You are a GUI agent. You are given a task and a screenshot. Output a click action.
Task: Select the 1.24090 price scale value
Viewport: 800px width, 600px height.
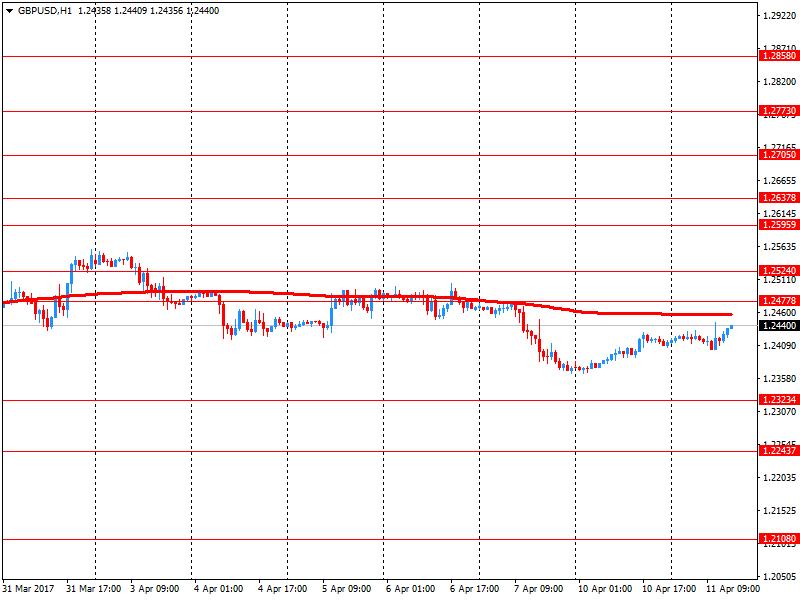(x=780, y=345)
